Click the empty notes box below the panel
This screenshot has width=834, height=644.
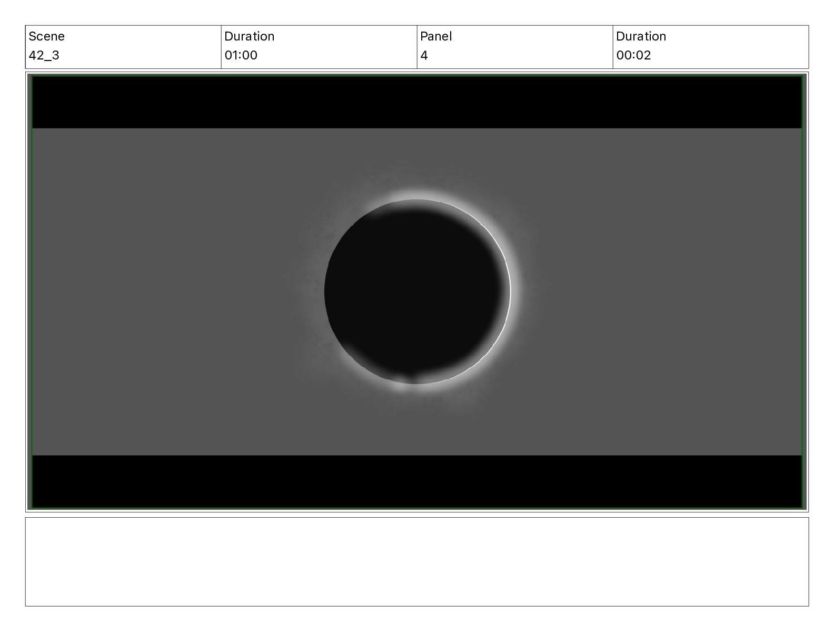(x=417, y=561)
